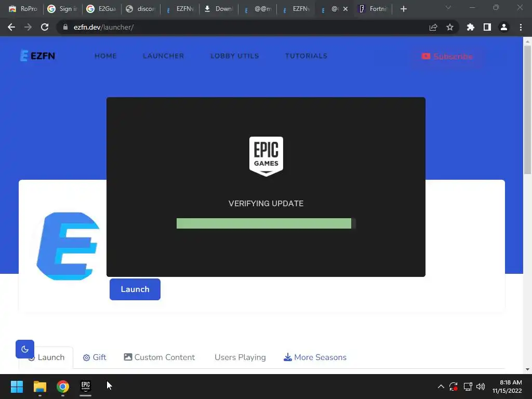Reload the ezfn.dev page
Viewport: 532px width, 399px height.
click(x=45, y=27)
